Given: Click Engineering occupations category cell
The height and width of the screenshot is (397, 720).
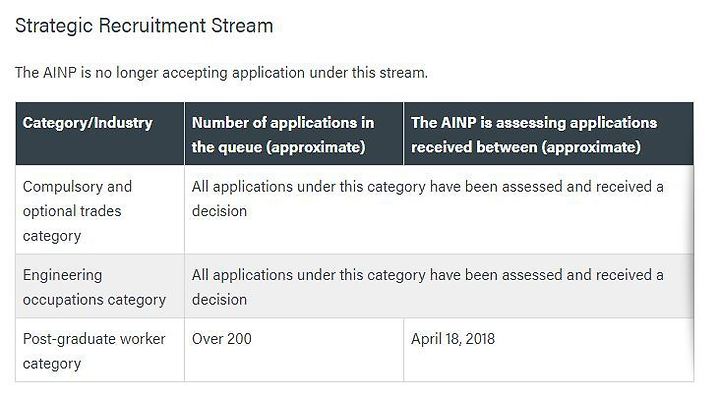Looking at the screenshot, I should click(100, 286).
